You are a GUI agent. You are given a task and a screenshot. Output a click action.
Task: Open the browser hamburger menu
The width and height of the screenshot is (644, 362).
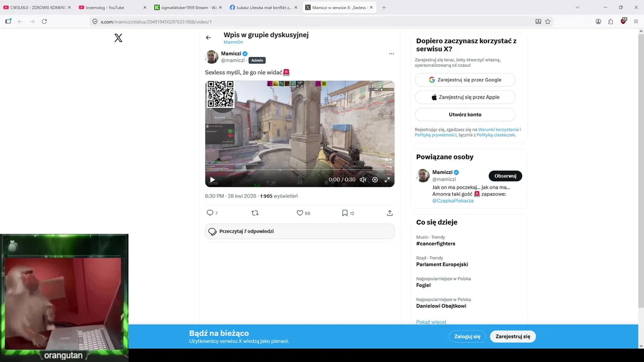tap(636, 22)
